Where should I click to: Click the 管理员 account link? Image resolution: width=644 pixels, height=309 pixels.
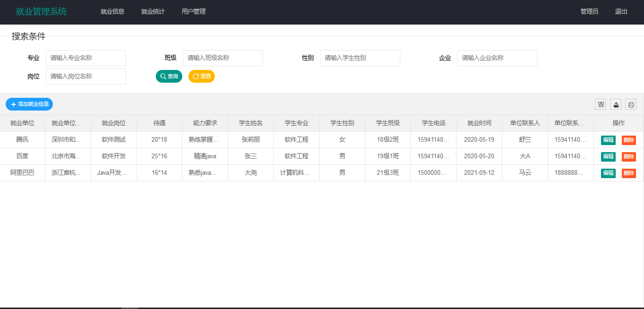pyautogui.click(x=589, y=11)
